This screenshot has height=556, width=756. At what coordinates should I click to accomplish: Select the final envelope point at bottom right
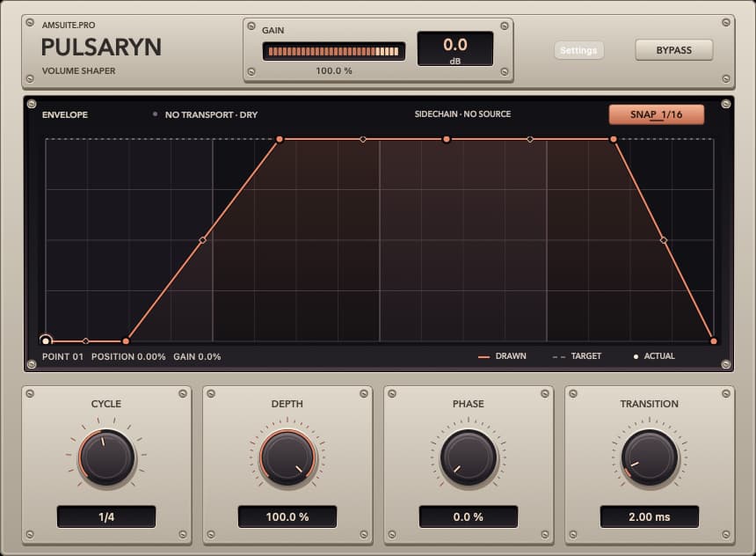click(x=714, y=341)
